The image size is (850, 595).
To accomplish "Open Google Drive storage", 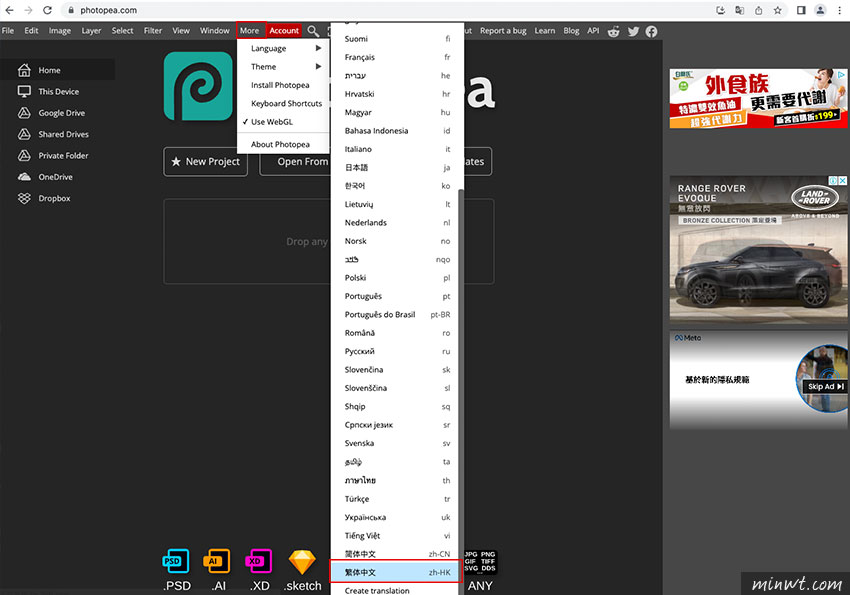I will point(57,113).
